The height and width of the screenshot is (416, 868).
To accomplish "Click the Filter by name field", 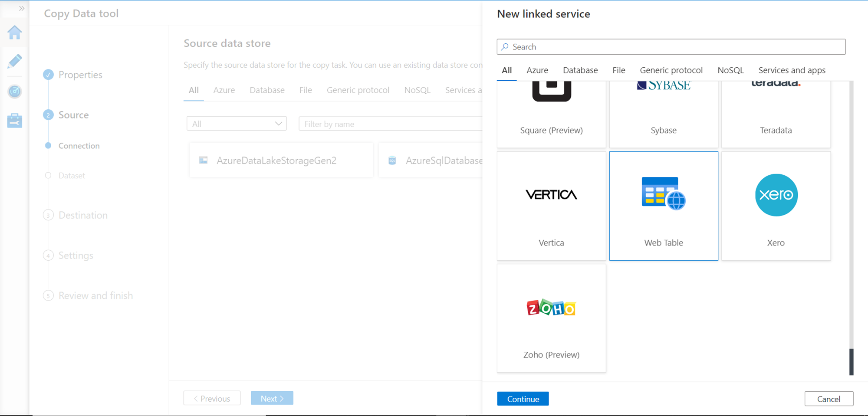I will (x=391, y=124).
